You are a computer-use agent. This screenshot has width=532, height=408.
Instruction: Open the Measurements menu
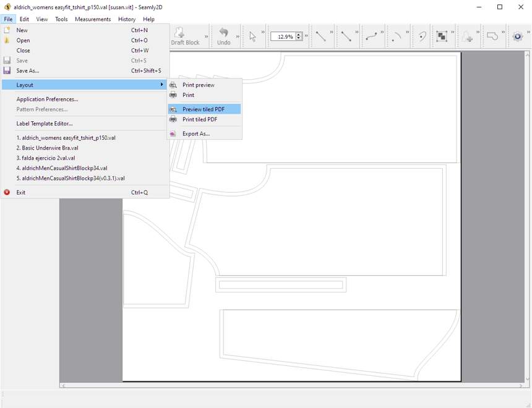(x=92, y=19)
